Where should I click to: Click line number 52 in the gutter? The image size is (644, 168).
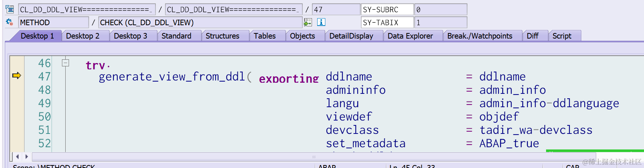click(45, 143)
